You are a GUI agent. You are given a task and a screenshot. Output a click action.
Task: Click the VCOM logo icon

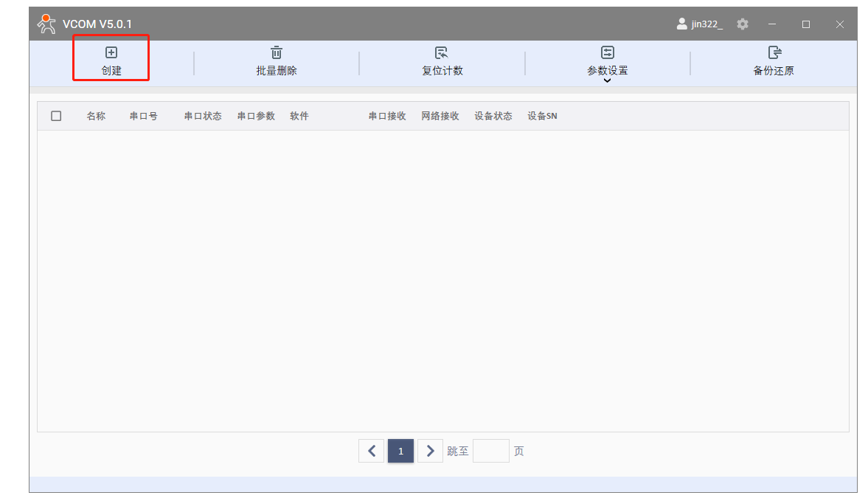(x=46, y=24)
